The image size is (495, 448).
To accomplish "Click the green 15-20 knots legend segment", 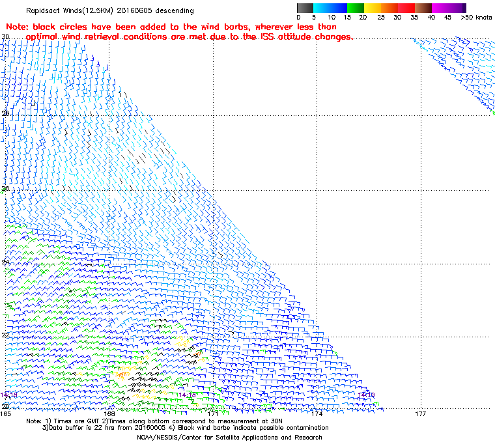I will coord(356,8).
